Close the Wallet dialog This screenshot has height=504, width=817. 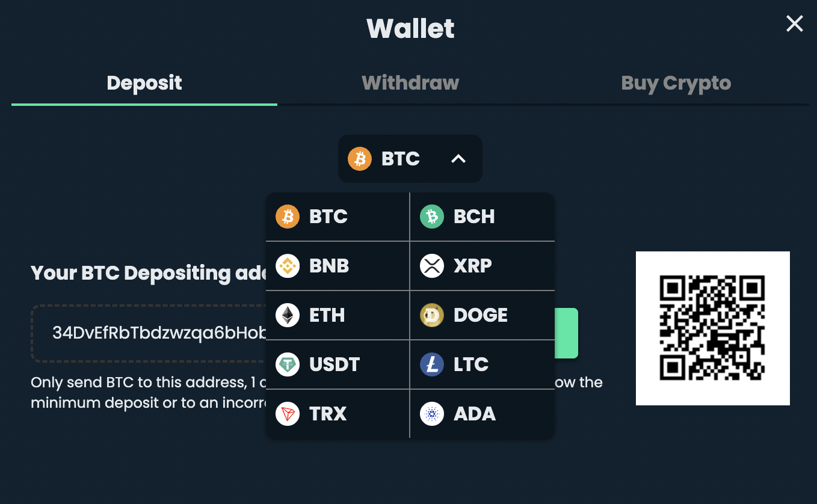[794, 23]
